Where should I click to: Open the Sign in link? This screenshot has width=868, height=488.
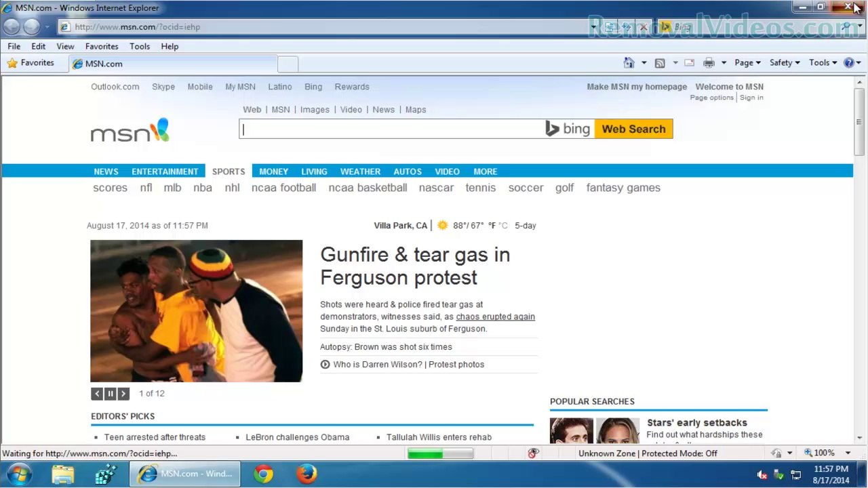751,98
